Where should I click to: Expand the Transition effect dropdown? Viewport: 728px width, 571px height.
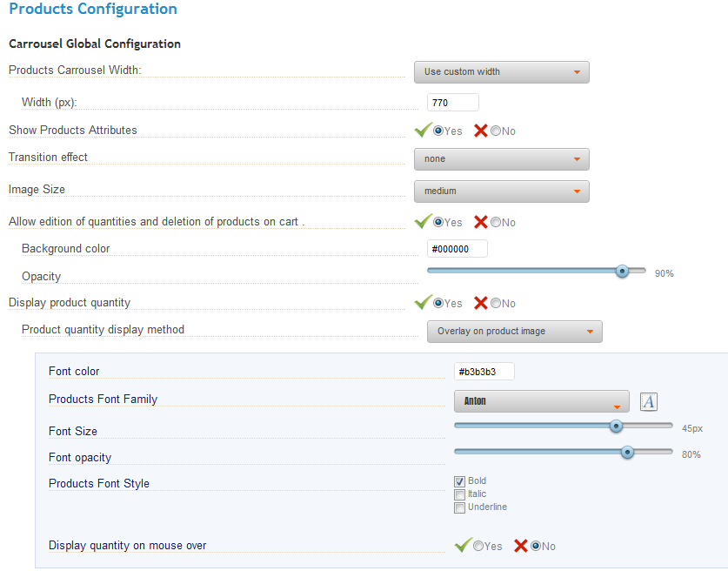click(501, 159)
